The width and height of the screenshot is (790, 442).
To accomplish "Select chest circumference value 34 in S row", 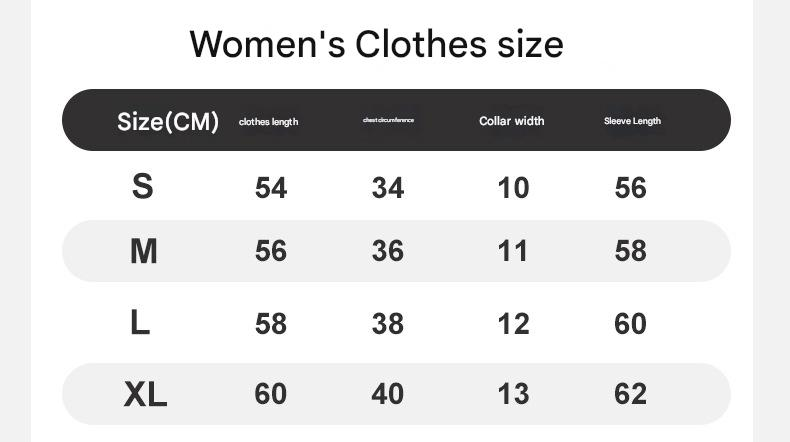I will [388, 188].
